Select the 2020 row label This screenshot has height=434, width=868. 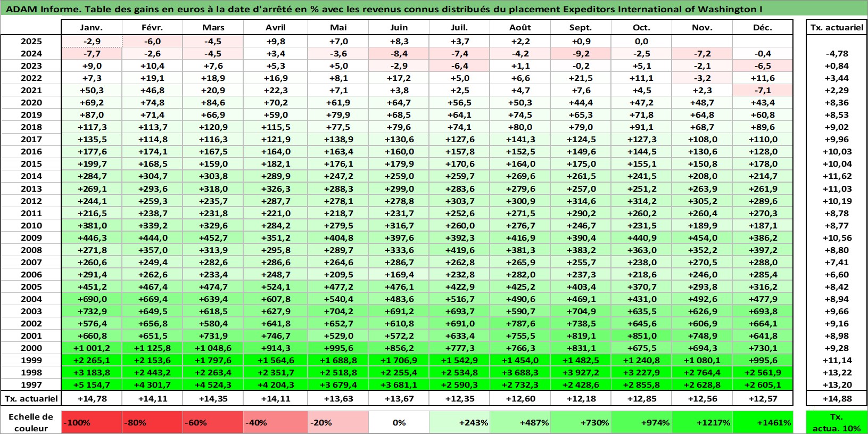tap(31, 102)
